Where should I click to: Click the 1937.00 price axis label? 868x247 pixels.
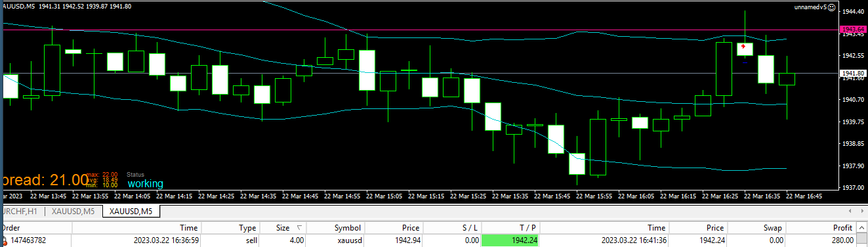(854, 187)
